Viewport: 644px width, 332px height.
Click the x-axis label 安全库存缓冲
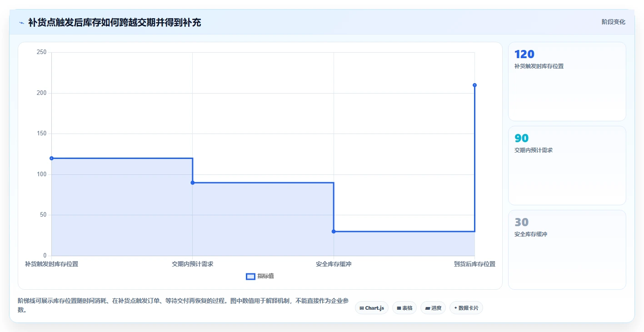(x=334, y=264)
